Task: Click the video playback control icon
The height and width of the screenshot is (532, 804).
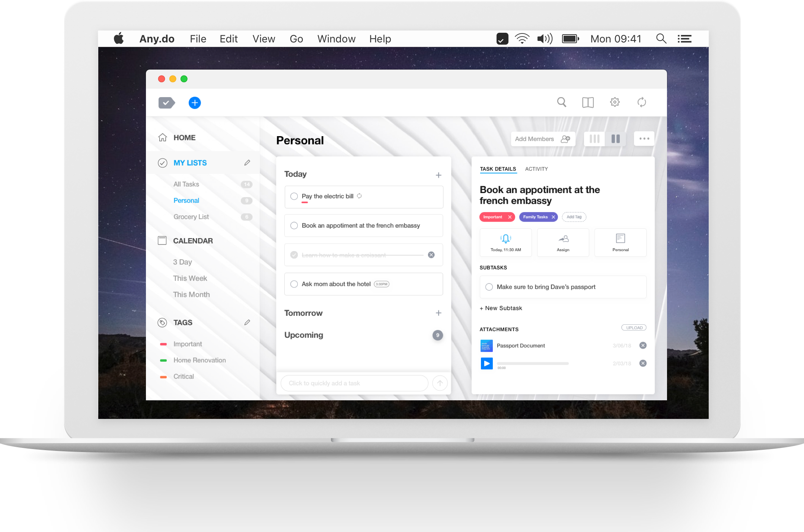Action: coord(486,363)
